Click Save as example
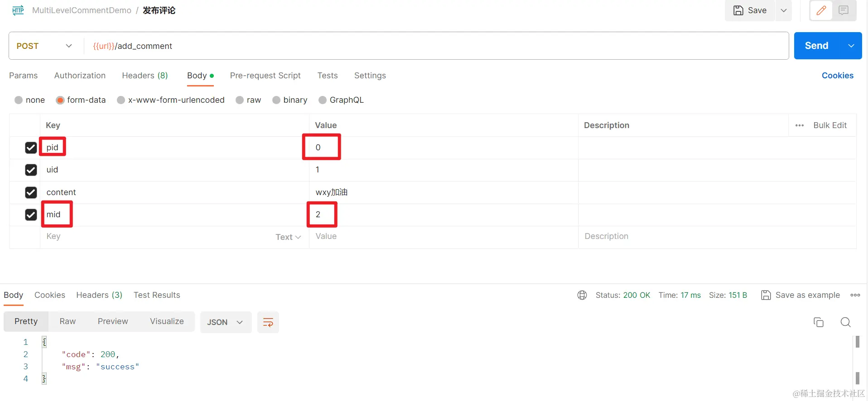 coord(800,295)
